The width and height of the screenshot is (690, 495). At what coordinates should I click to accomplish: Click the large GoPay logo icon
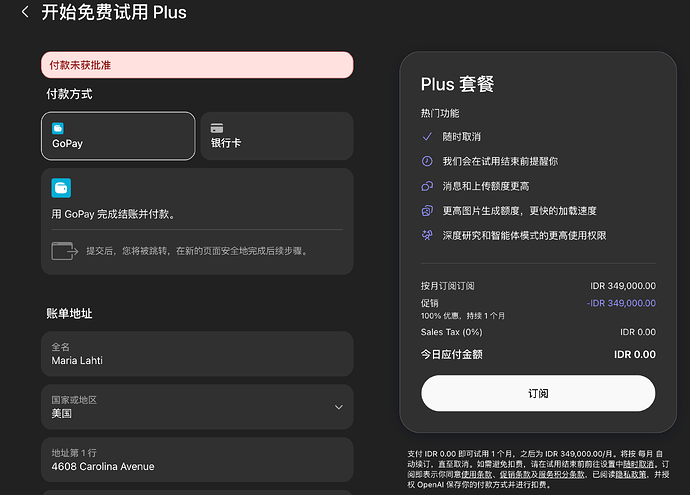point(61,188)
